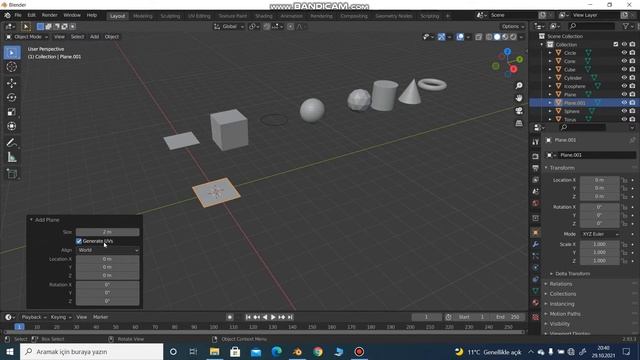640x360 pixels.
Task: Open the Window menu
Action: tap(72, 16)
